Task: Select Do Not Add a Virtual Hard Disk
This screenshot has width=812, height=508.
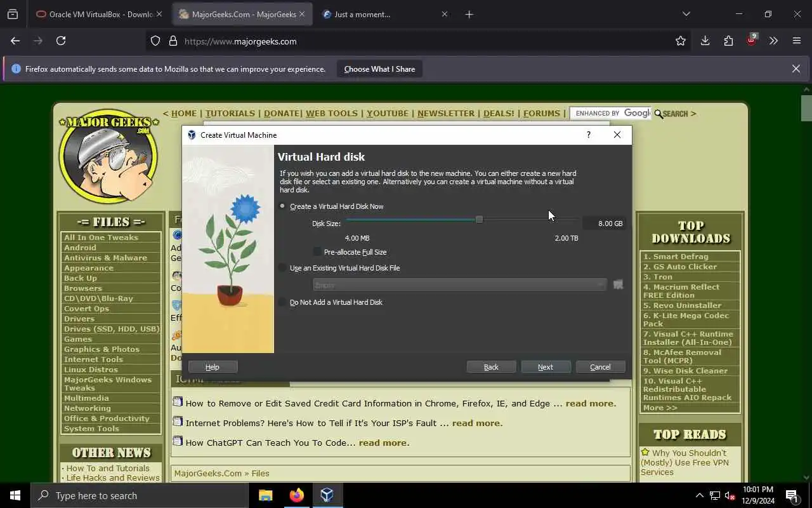Action: pyautogui.click(x=331, y=302)
